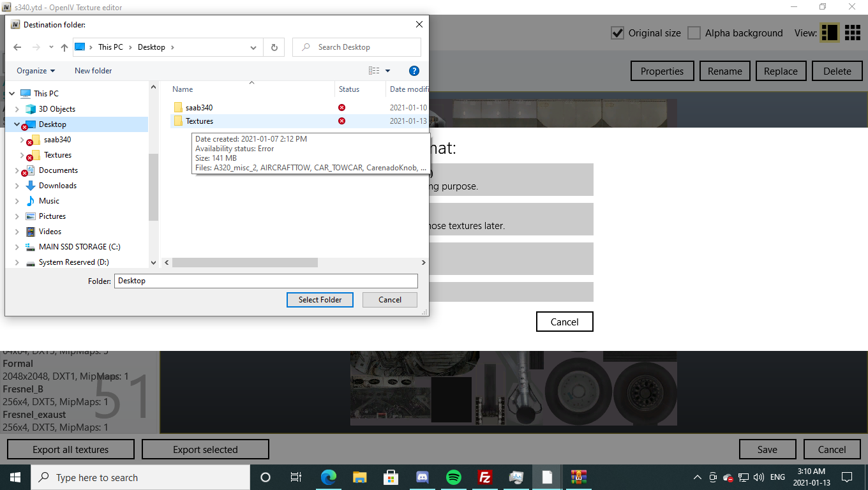Go up one folder level arrow
Image resolution: width=868 pixels, height=490 pixels.
[x=64, y=47]
